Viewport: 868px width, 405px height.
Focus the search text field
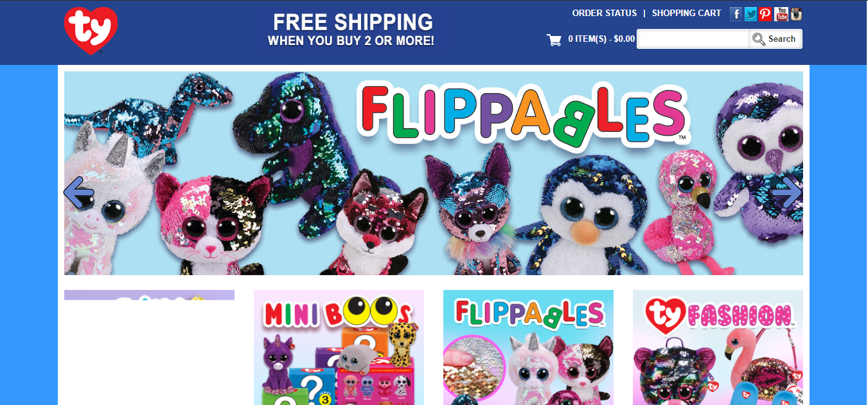[x=693, y=39]
